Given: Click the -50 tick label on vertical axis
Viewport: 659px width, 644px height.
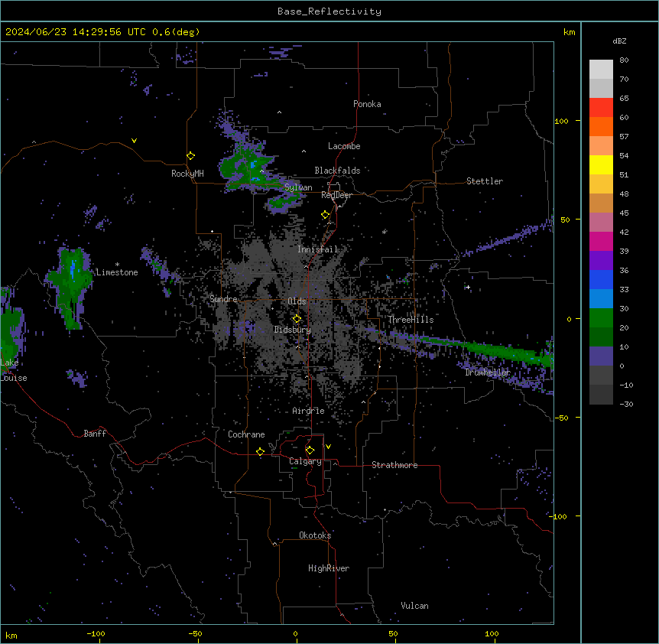Looking at the screenshot, I should (x=561, y=418).
